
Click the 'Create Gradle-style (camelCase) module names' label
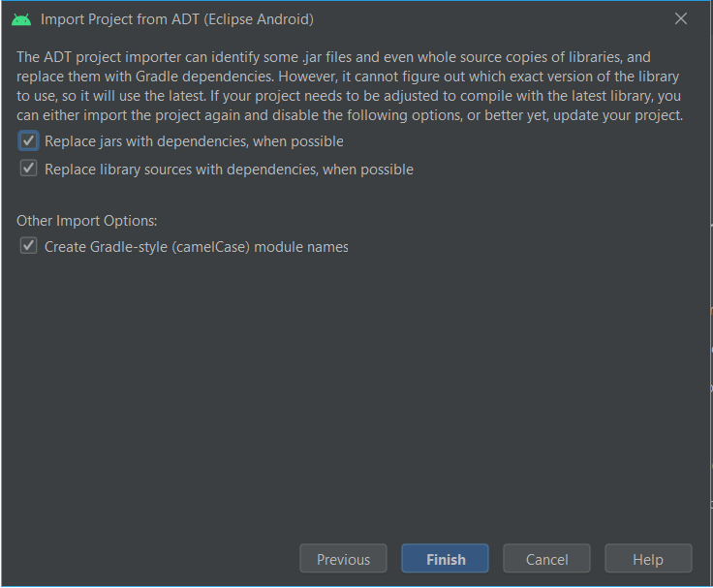(x=197, y=247)
